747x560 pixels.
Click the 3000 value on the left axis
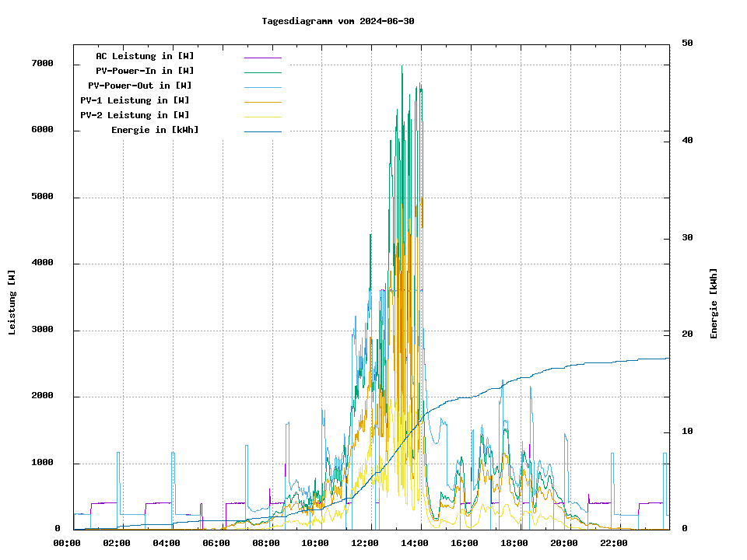pos(43,330)
